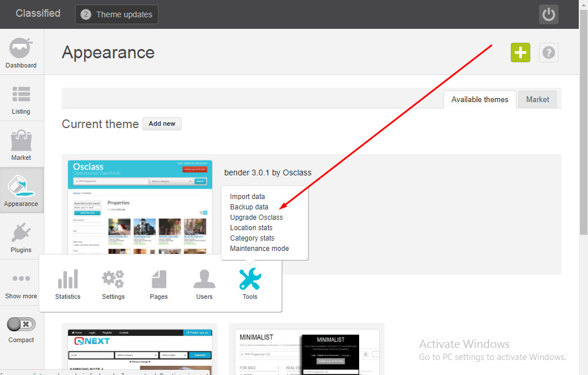Click the Add new button
This screenshot has width=588, height=375.
point(162,124)
